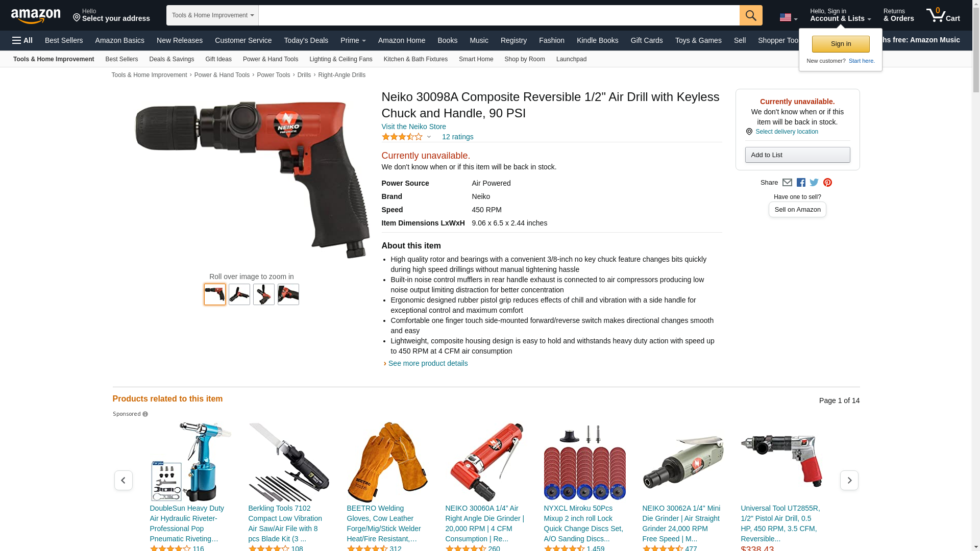This screenshot has height=551, width=980.
Task: Expand the star rating breakdown arrow
Action: pyautogui.click(x=429, y=137)
